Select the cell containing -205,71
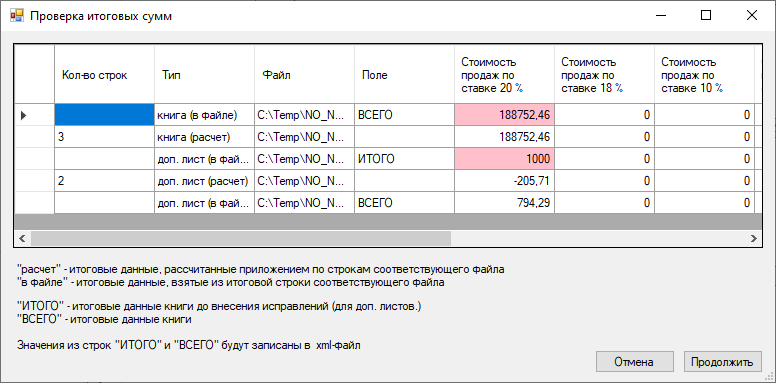The image size is (776, 383). coord(504,181)
